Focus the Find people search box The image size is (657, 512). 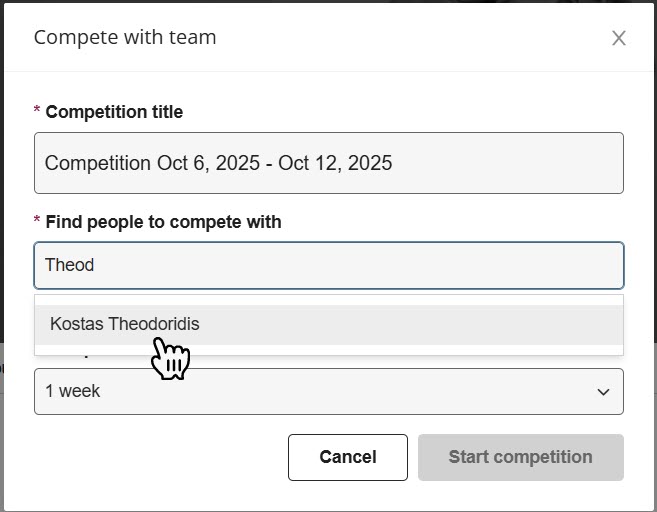click(x=328, y=265)
